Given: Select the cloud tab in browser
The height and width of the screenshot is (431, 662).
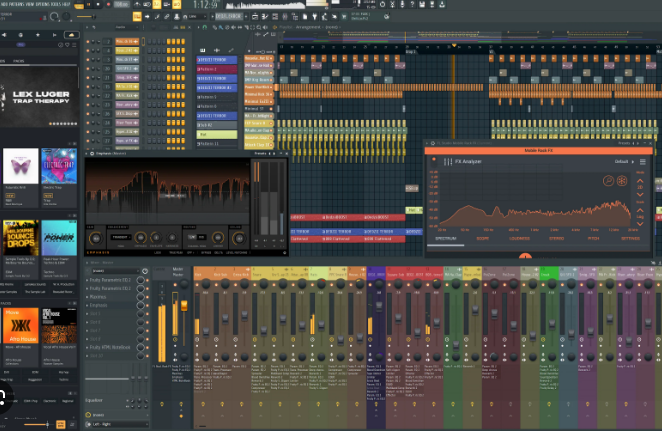Looking at the screenshot, I should [71, 35].
